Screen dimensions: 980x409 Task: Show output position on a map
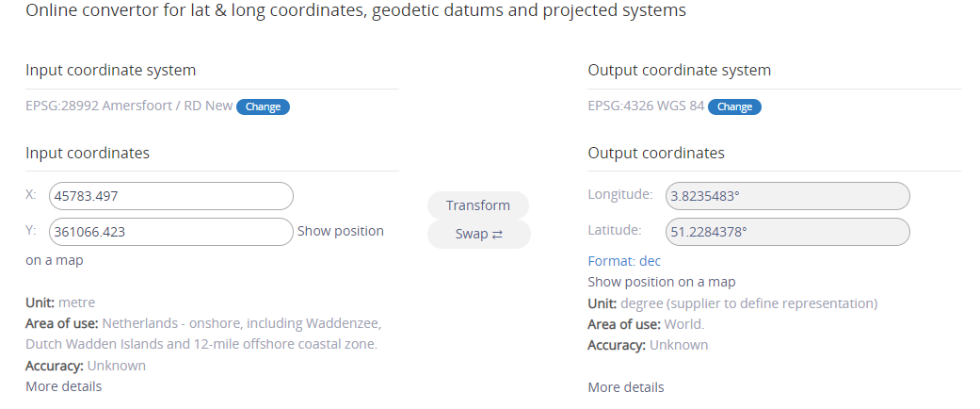pos(661,282)
